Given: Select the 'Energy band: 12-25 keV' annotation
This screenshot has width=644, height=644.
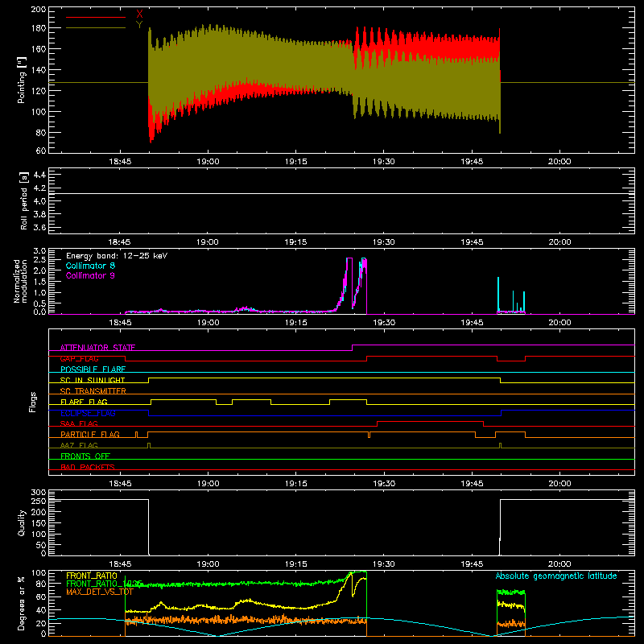Looking at the screenshot, I should (117, 256).
